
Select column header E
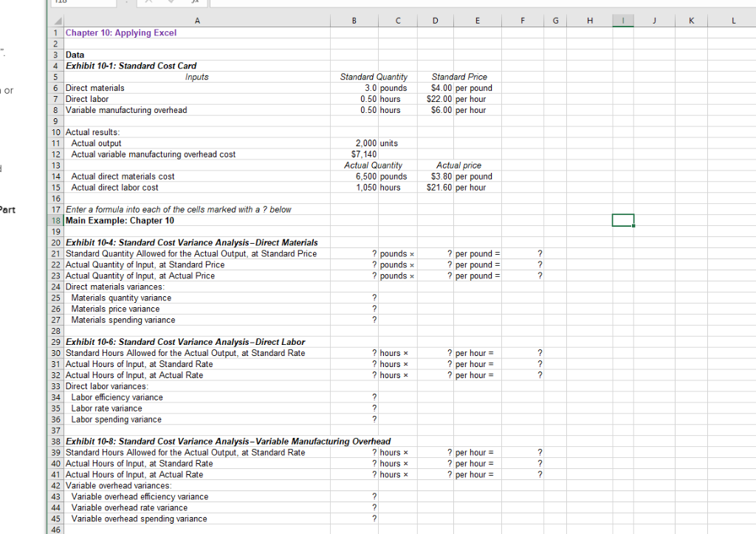477,21
